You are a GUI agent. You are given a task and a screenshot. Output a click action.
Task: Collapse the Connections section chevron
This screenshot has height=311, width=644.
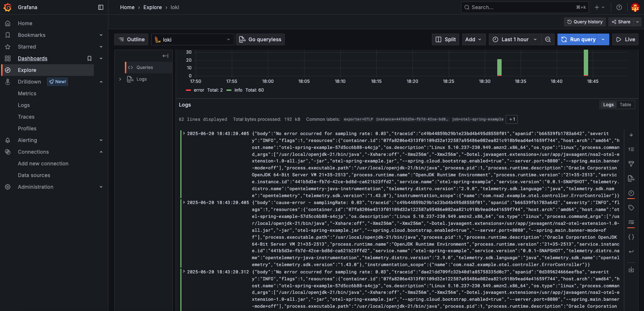point(101,152)
